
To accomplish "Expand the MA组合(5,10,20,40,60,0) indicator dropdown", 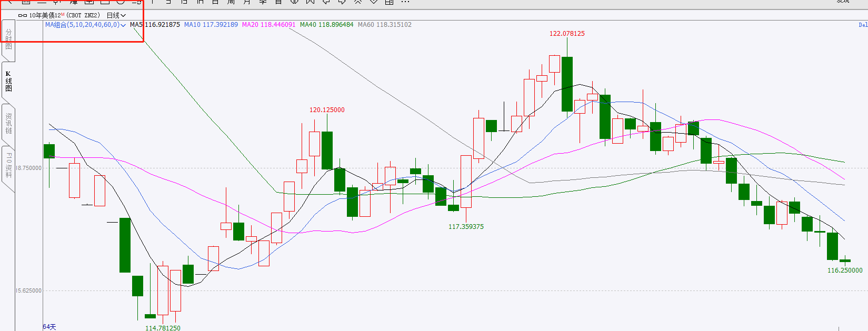I will (85, 25).
